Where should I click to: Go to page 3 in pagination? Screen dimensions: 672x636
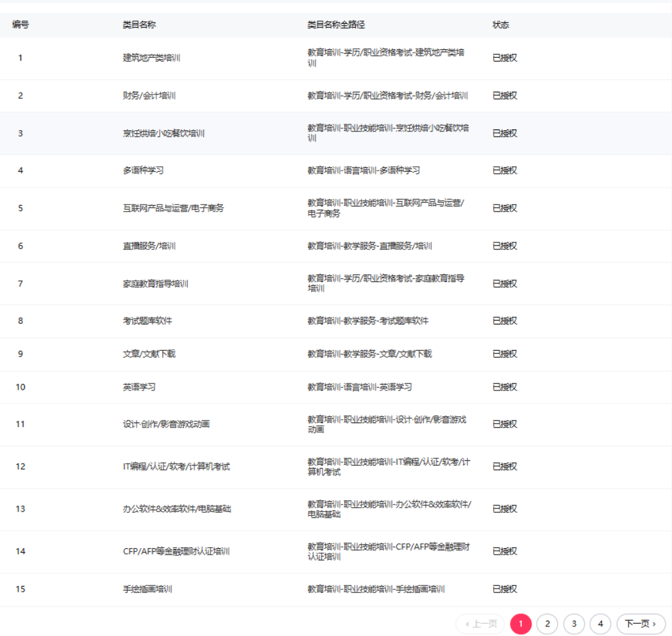tap(574, 624)
